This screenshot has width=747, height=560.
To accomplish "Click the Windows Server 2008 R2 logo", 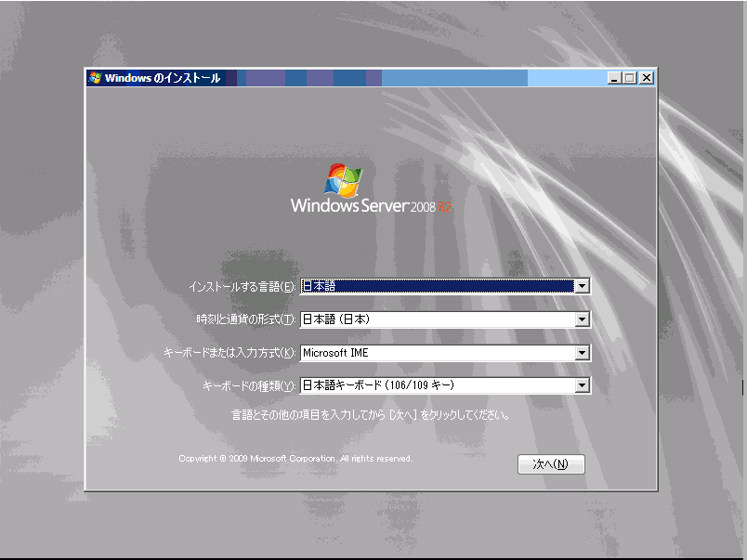I will 371,189.
